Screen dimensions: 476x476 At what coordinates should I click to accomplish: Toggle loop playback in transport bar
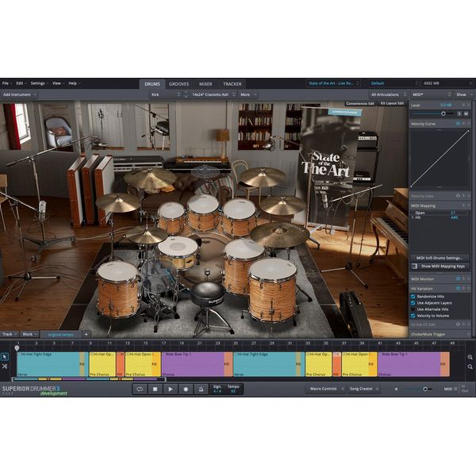(x=140, y=390)
